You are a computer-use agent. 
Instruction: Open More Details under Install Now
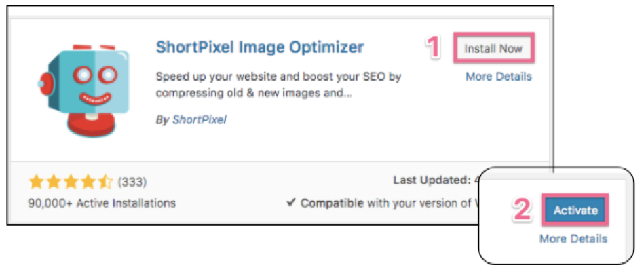(498, 77)
